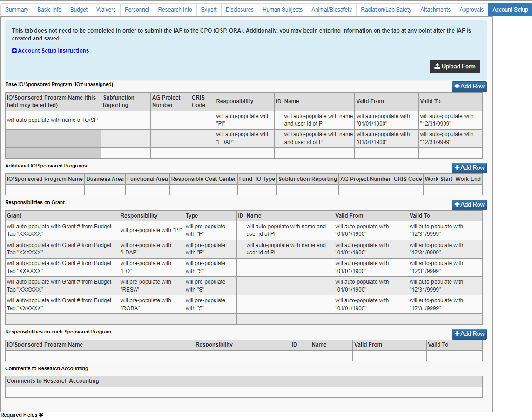
Task: Open the Account Setup Instructions link
Action: (x=53, y=51)
